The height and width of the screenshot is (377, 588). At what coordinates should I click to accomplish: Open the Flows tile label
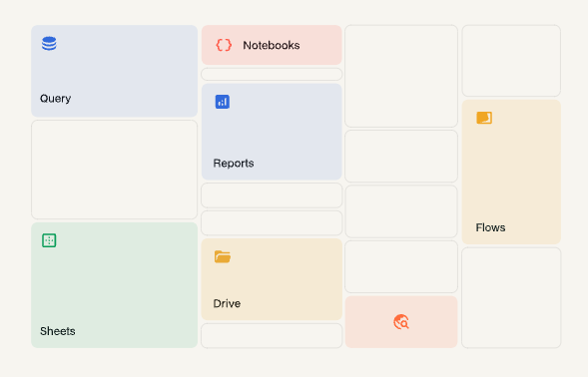(x=490, y=227)
